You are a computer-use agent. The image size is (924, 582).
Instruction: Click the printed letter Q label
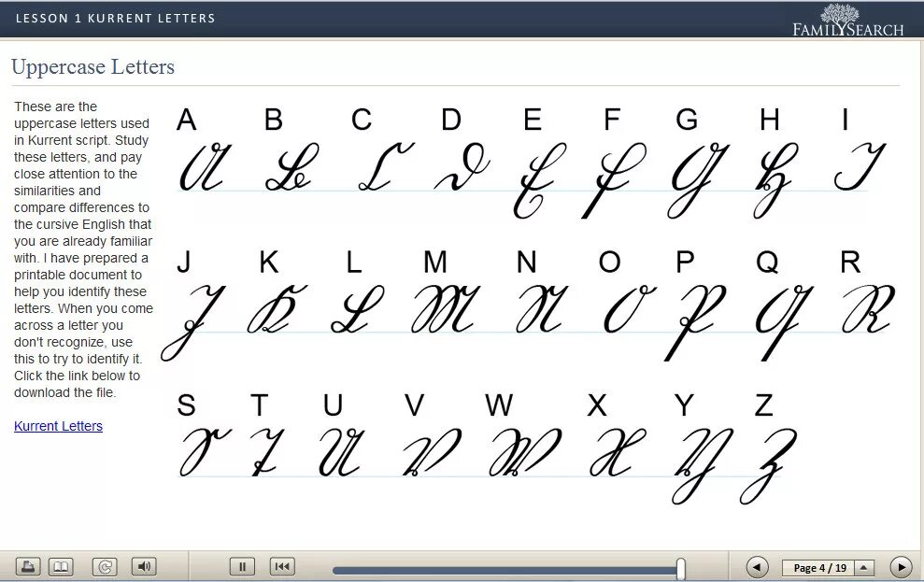coord(767,263)
